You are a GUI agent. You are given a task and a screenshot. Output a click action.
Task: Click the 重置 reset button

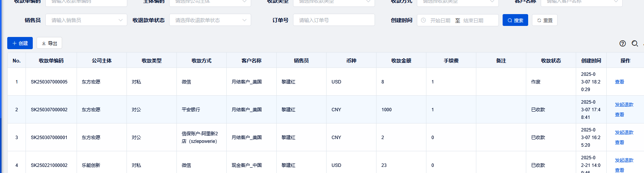(x=545, y=20)
